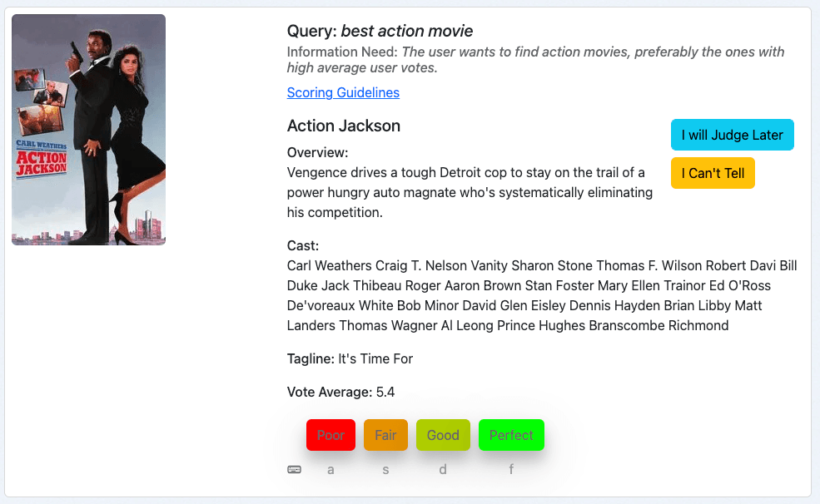This screenshot has height=504, width=820.
Task: Click the 'a' shortcut hint under Poor
Action: pyautogui.click(x=330, y=470)
